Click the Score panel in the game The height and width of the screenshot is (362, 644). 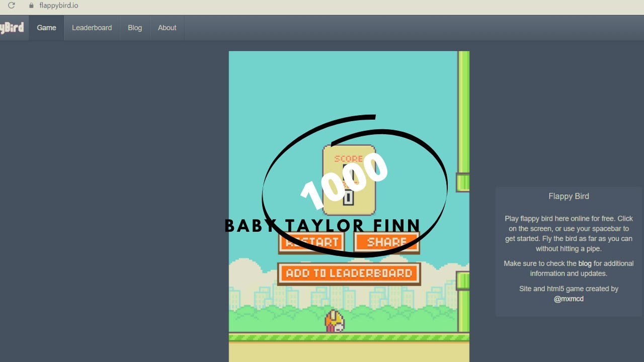(x=349, y=179)
